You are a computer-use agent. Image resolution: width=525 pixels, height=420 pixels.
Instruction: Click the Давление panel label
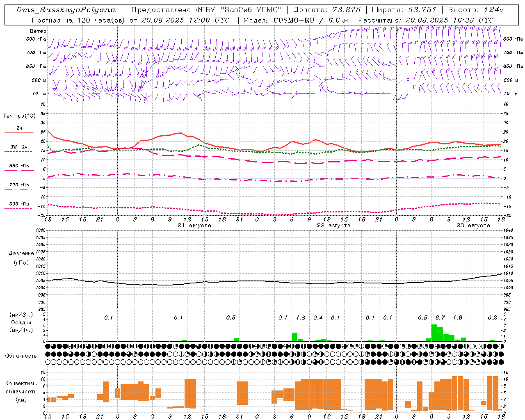pos(21,253)
